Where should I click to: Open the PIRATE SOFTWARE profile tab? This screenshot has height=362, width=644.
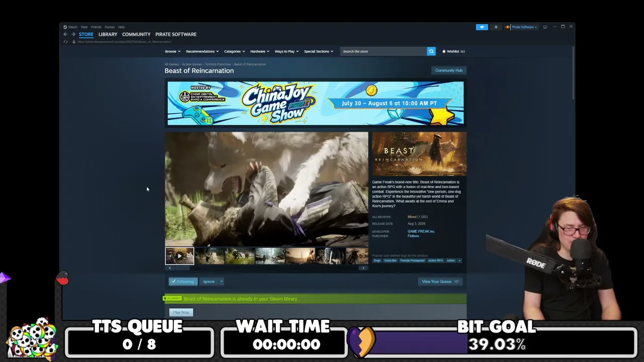pyautogui.click(x=176, y=34)
